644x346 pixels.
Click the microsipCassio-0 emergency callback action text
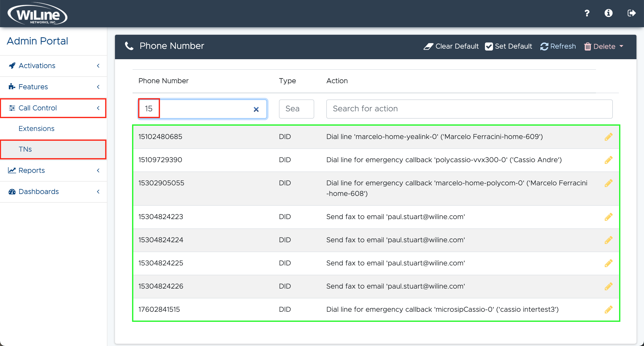point(442,309)
